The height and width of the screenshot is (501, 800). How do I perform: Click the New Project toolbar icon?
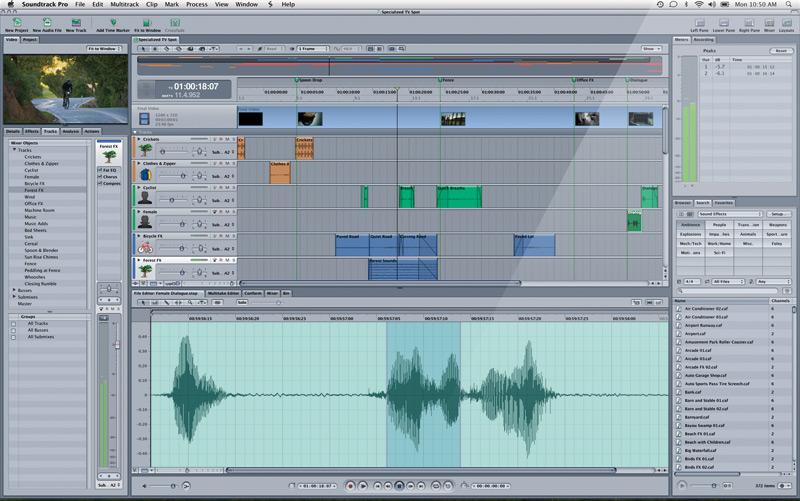[17, 22]
